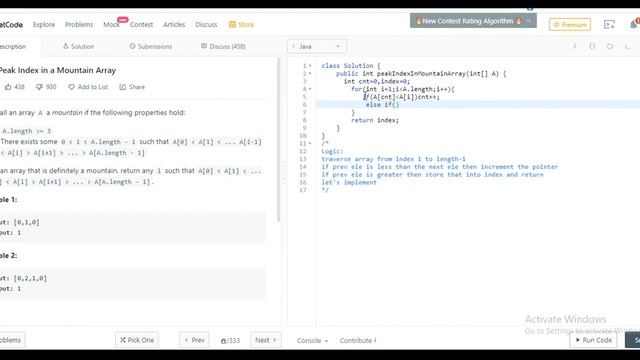Click the editor info 'i' icon
640x360 pixels.
coord(575,46)
